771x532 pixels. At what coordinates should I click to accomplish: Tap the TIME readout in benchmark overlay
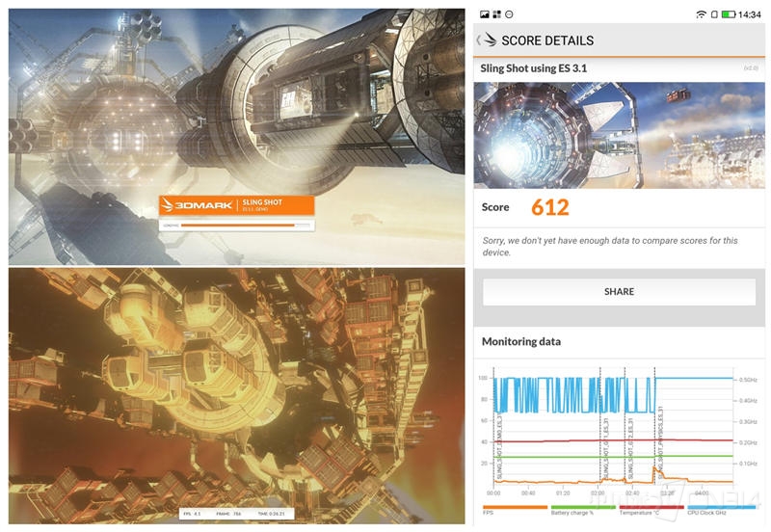coord(271,514)
